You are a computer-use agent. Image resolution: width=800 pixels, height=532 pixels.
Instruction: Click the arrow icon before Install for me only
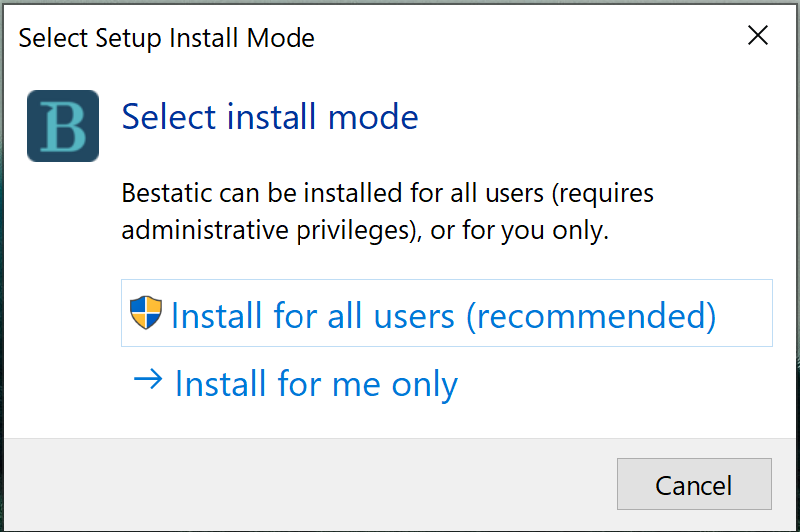(x=147, y=381)
